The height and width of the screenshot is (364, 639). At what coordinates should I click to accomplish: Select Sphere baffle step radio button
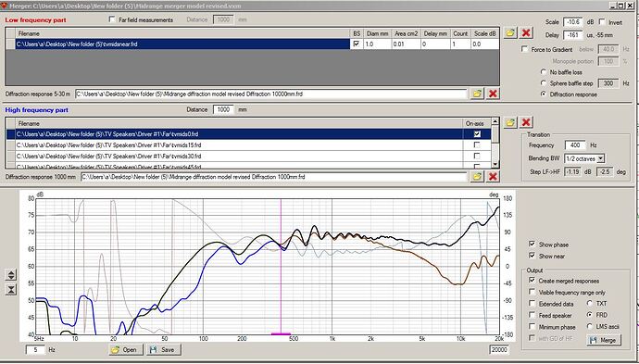tap(544, 82)
